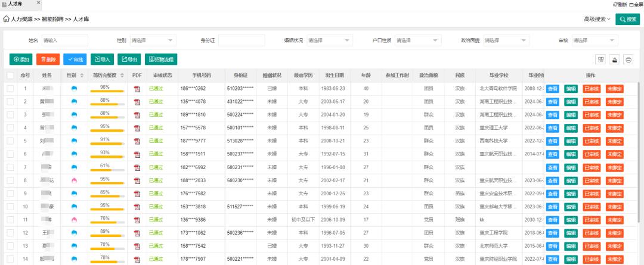The height and width of the screenshot is (265, 644).
Task: Click the 添加 add button
Action: pyautogui.click(x=21, y=60)
